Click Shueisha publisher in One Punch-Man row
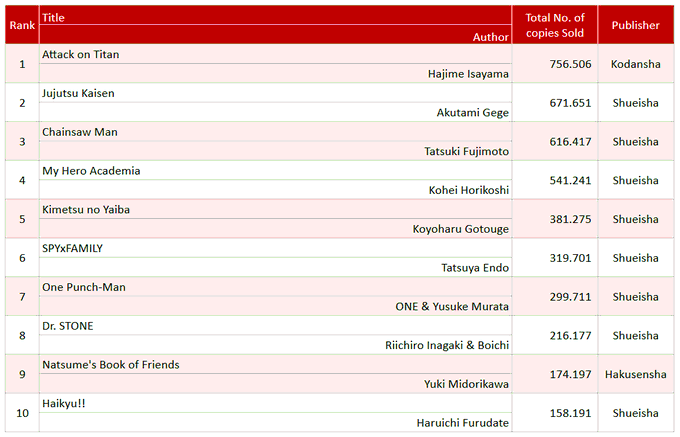 tap(636, 297)
